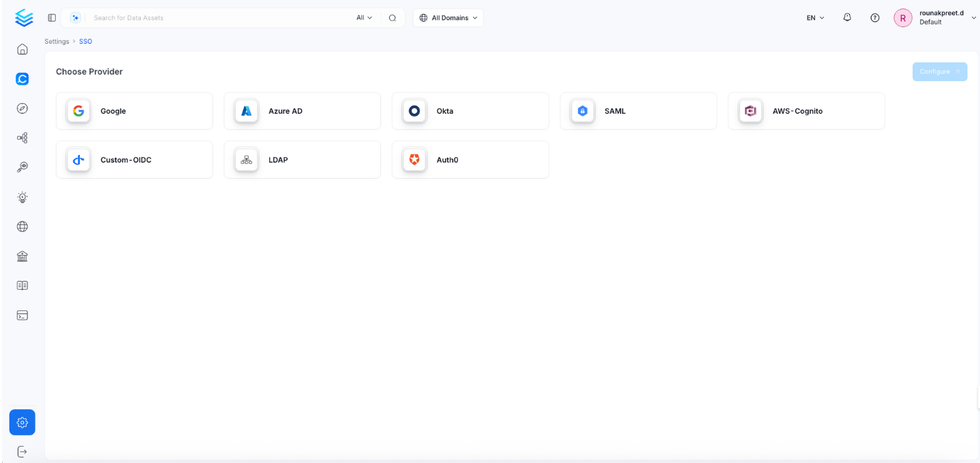980x463 pixels.
Task: Go to Settings breadcrumb
Action: 57,42
